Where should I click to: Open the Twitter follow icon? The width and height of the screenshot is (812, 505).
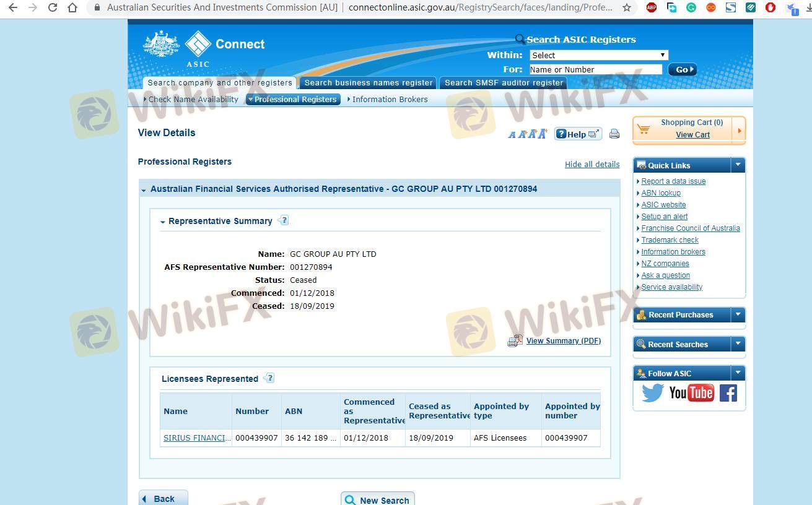(652, 393)
